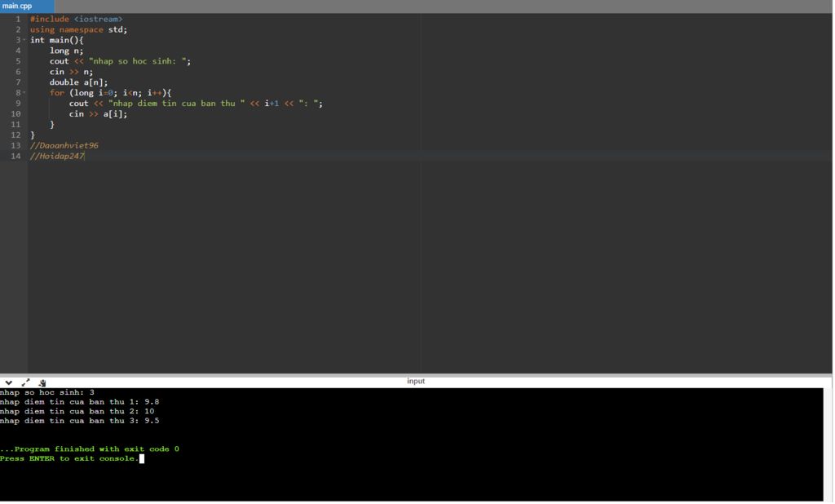Expand console to full screen icon
The width and height of the screenshot is (835, 504).
[x=25, y=383]
